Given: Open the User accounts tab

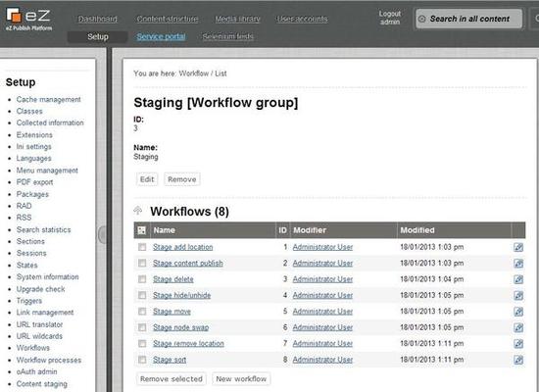Looking at the screenshot, I should pos(302,19).
